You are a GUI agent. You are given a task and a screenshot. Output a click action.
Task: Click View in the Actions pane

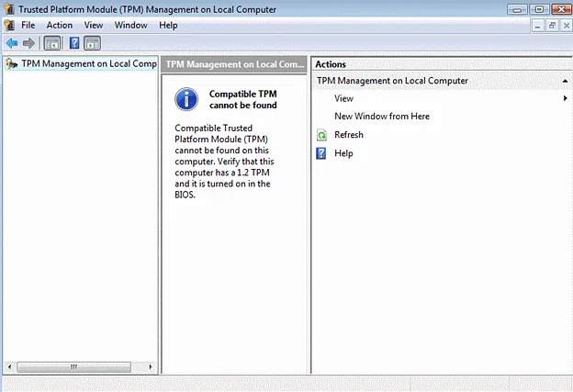pyautogui.click(x=343, y=98)
